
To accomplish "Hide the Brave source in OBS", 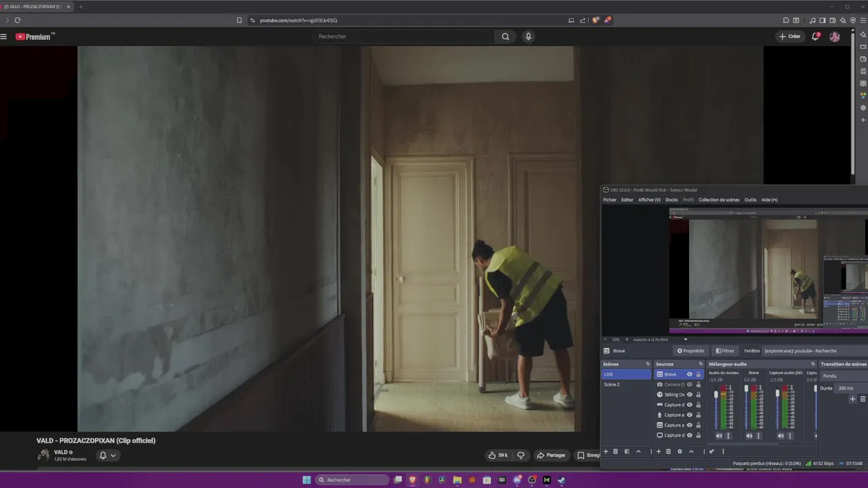I will pyautogui.click(x=690, y=374).
